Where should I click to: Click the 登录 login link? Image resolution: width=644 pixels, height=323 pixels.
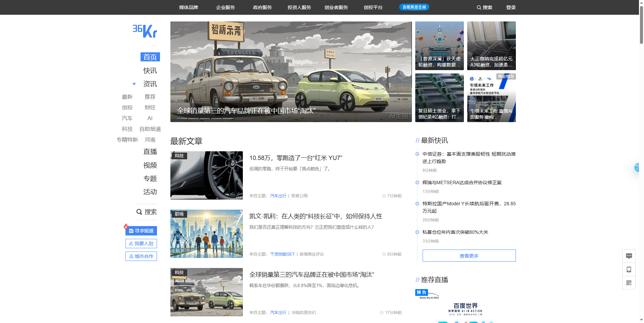pos(511,7)
